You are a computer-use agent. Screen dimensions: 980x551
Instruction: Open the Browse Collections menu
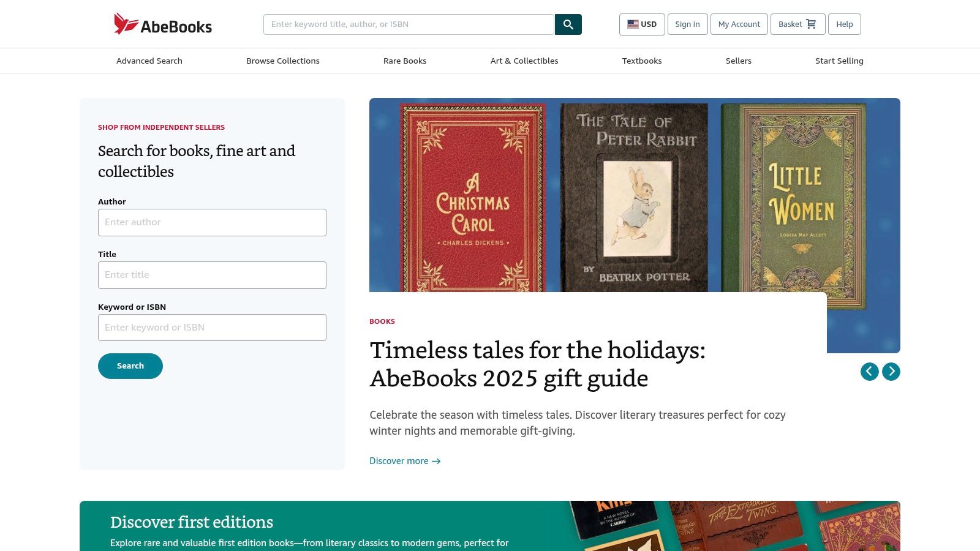click(283, 61)
